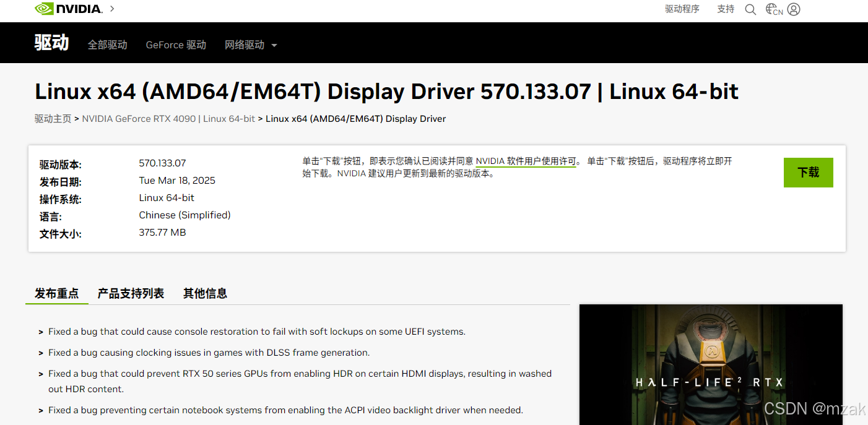Click the language value Chinese (Simplified)
This screenshot has height=425, width=868.
click(x=184, y=215)
